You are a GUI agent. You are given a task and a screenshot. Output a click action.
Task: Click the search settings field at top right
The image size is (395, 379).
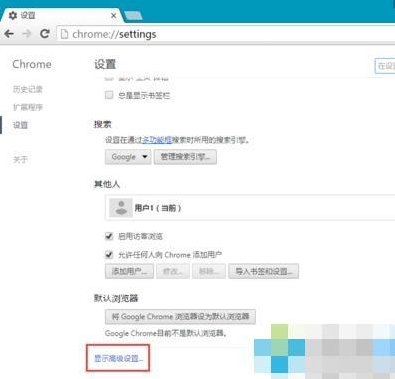[x=385, y=66]
